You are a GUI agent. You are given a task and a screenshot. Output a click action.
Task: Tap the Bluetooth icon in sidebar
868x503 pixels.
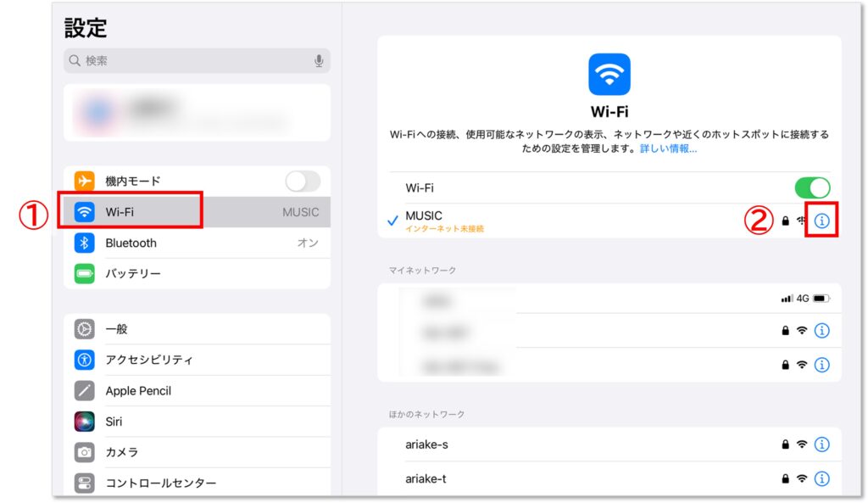pos(84,243)
